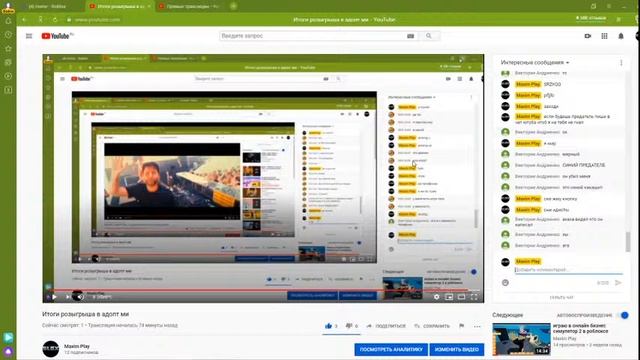Go back with browser arrow
Screen dimensions: 640x360
[24, 19]
